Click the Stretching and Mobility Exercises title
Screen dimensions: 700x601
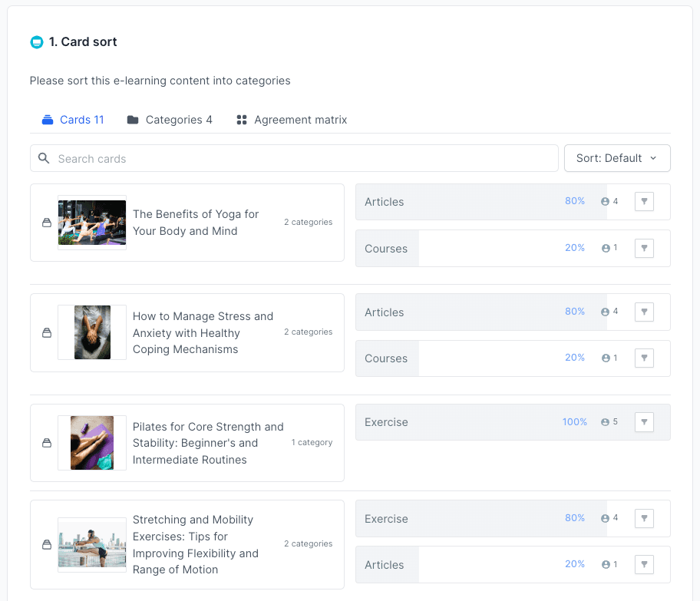[196, 544]
